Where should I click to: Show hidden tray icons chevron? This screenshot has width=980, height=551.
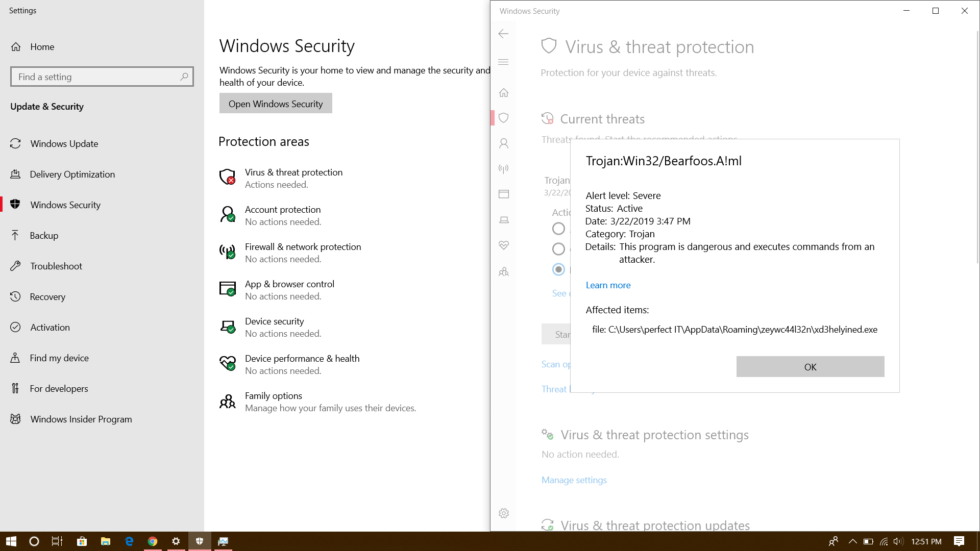(852, 541)
